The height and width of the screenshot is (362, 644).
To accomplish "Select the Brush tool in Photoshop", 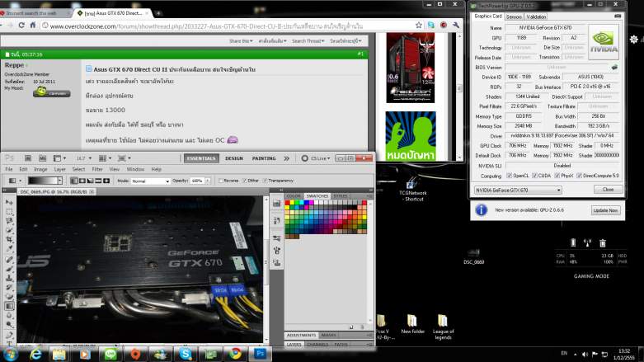I will pyautogui.click(x=9, y=268).
